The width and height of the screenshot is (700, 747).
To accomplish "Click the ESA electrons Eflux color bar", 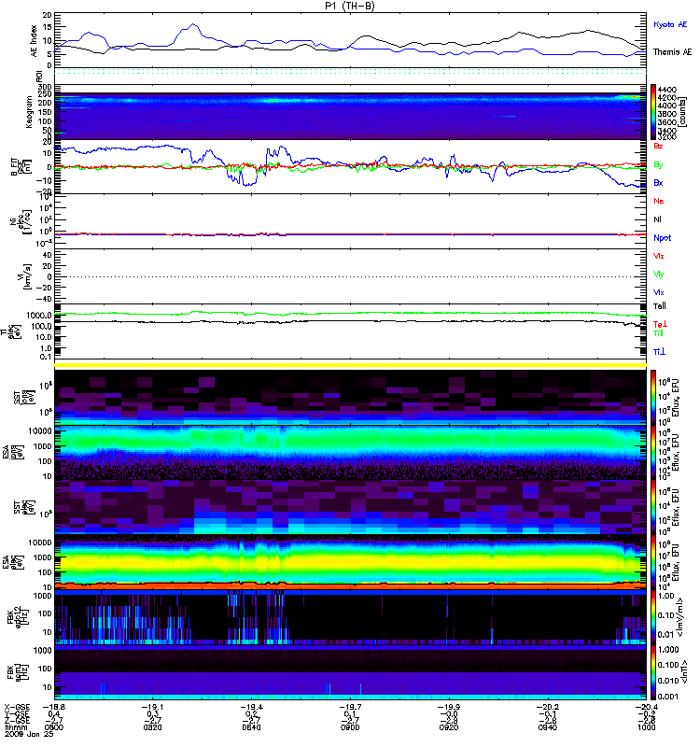I will pos(653,562).
